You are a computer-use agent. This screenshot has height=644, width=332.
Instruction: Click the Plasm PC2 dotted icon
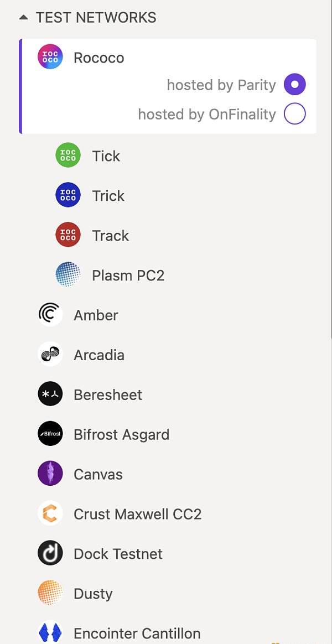click(68, 275)
